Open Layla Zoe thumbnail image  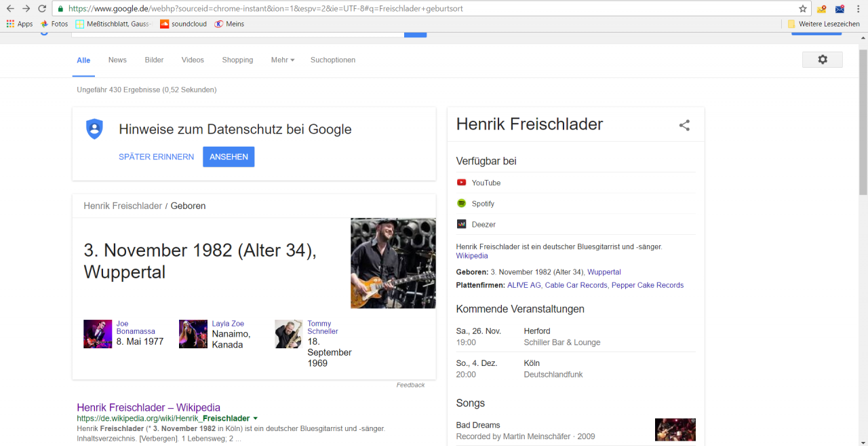193,334
